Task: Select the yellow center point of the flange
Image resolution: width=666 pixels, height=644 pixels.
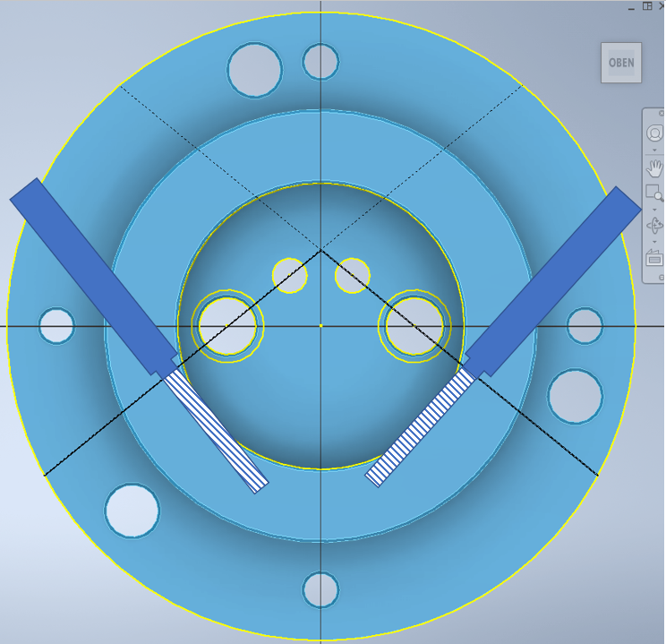Action: [x=320, y=326]
